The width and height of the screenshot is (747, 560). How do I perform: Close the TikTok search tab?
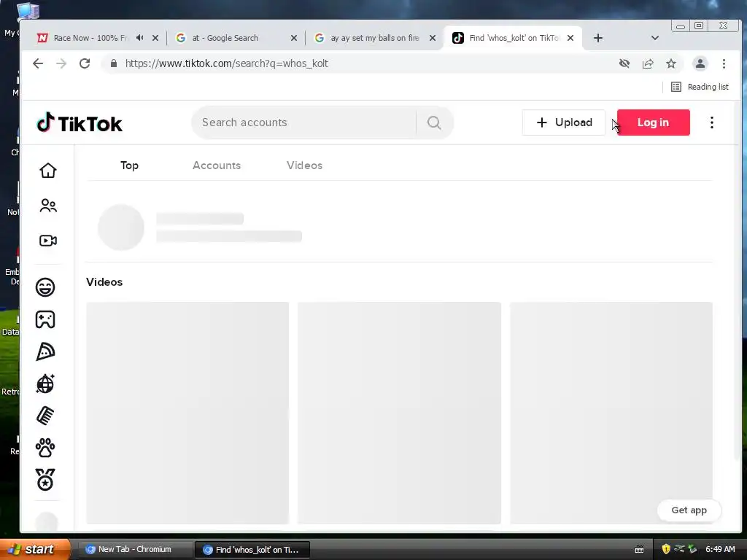tap(570, 38)
